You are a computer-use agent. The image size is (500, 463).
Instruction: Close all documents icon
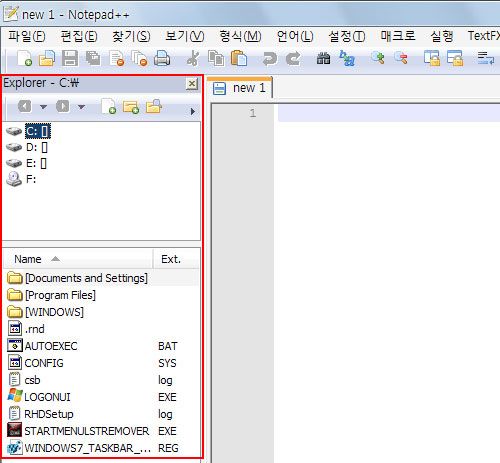(139, 59)
